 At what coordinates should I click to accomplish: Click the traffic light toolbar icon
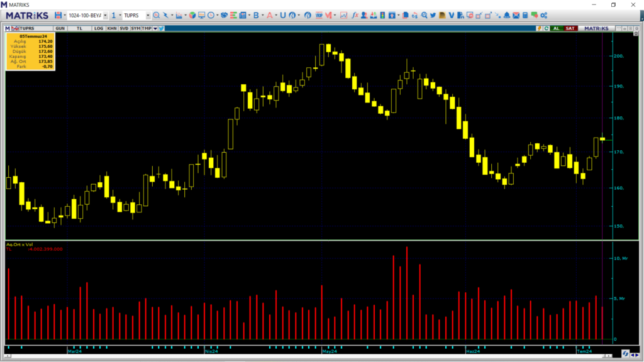coord(382,15)
